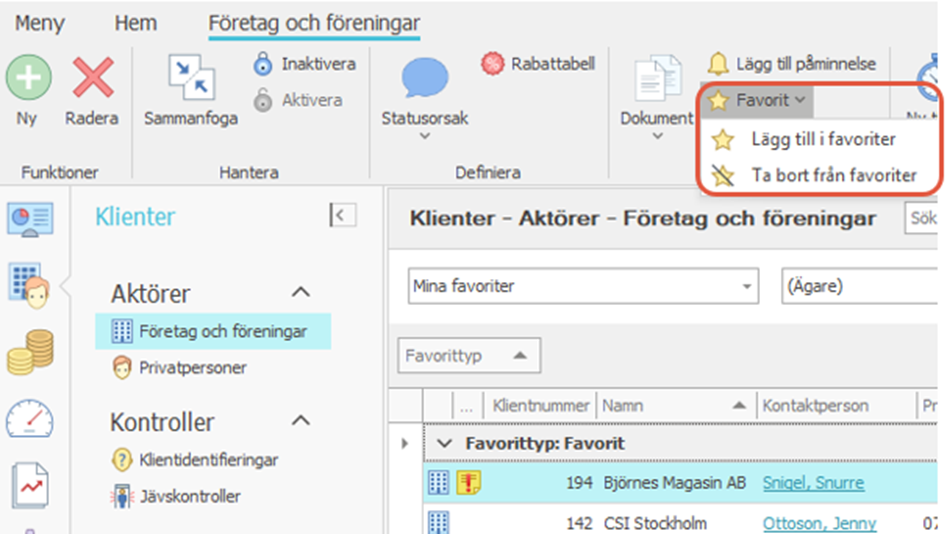Open the Snigel, Snurre contact link

tap(812, 483)
